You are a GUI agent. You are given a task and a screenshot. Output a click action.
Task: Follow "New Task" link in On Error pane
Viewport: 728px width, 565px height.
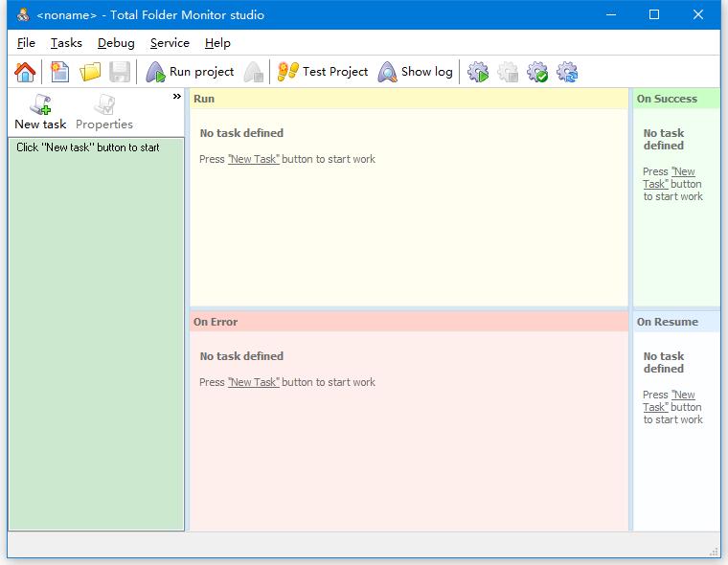tap(254, 382)
